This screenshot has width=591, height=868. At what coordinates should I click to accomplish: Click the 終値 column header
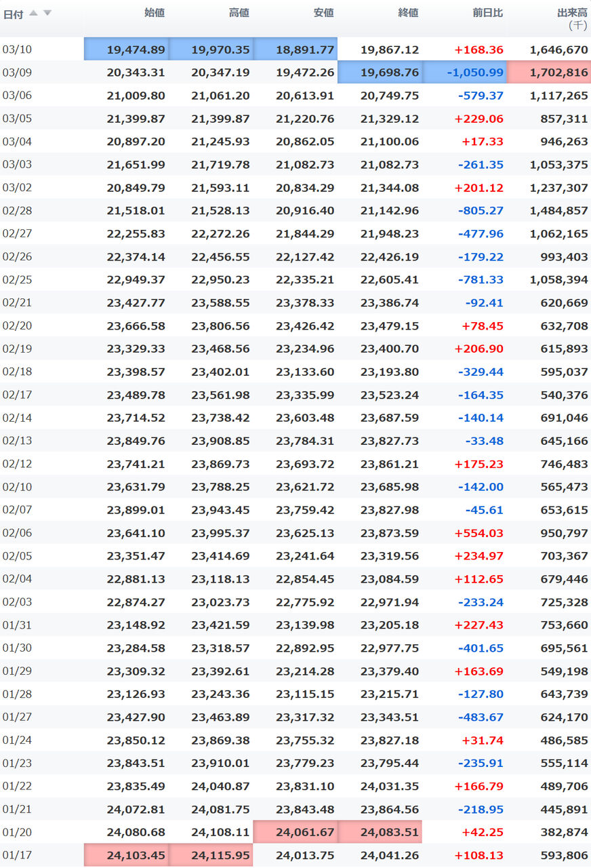pyautogui.click(x=409, y=13)
